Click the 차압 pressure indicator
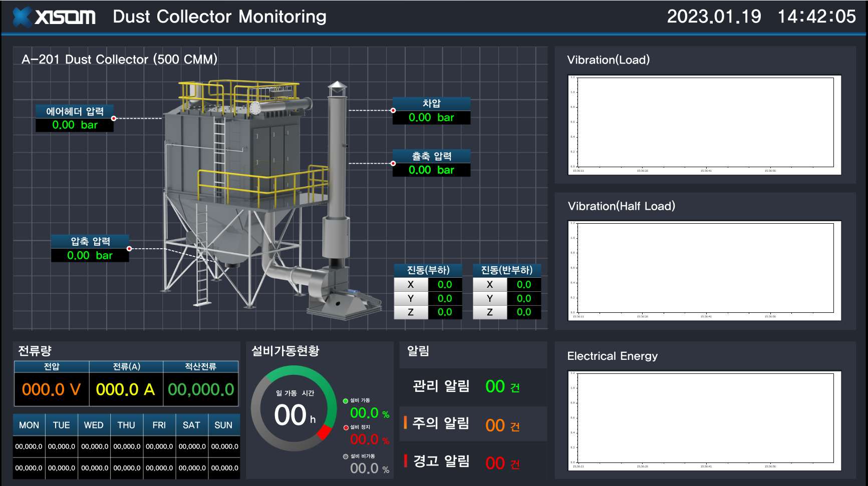This screenshot has width=868, height=486. click(x=431, y=104)
